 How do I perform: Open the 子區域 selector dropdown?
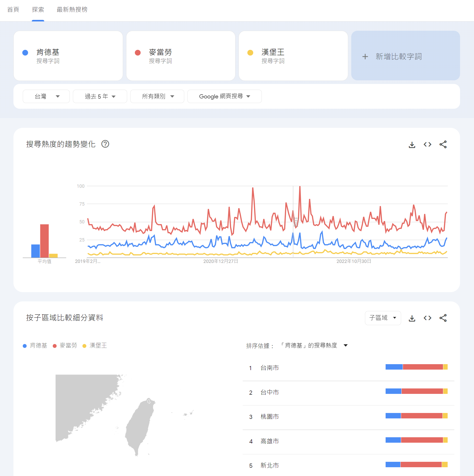tap(383, 318)
